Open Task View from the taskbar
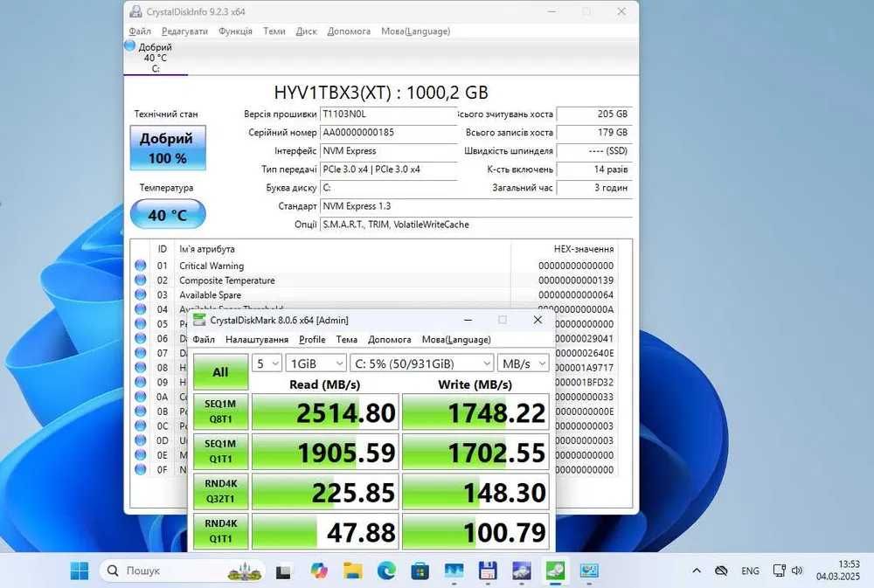Viewport: 874px width, 588px height. [283, 572]
